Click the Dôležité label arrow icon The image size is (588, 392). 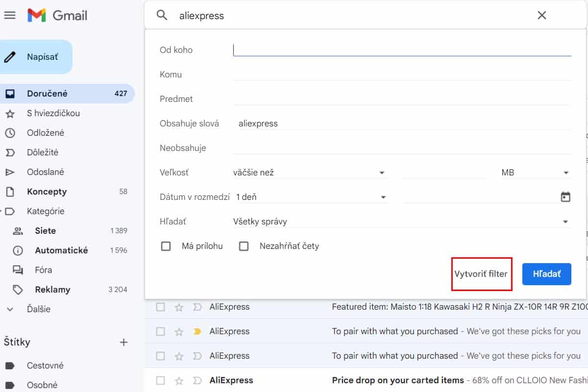coord(10,152)
